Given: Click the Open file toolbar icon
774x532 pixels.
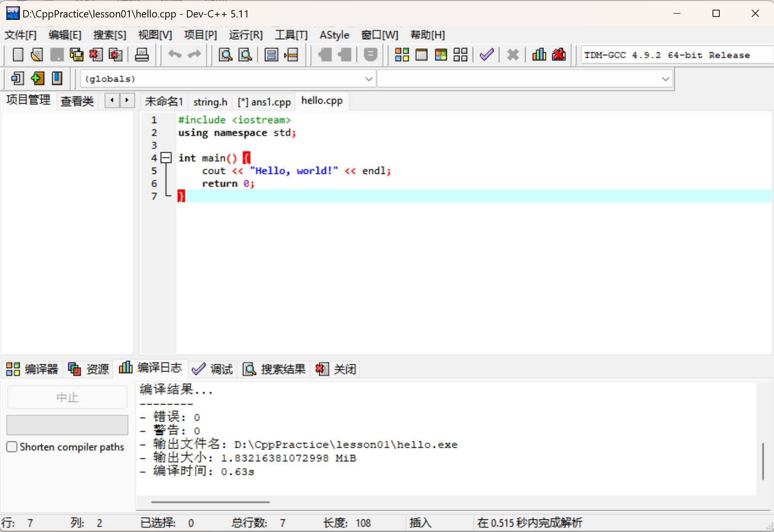Looking at the screenshot, I should [x=37, y=55].
